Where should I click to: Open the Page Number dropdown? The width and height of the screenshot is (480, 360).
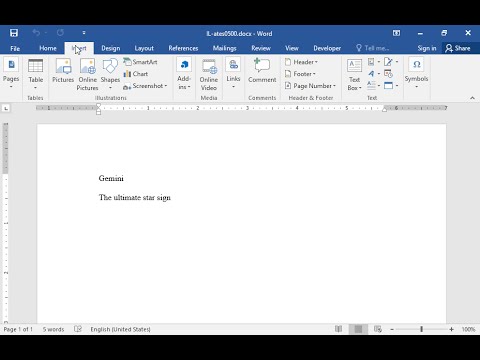coord(310,86)
